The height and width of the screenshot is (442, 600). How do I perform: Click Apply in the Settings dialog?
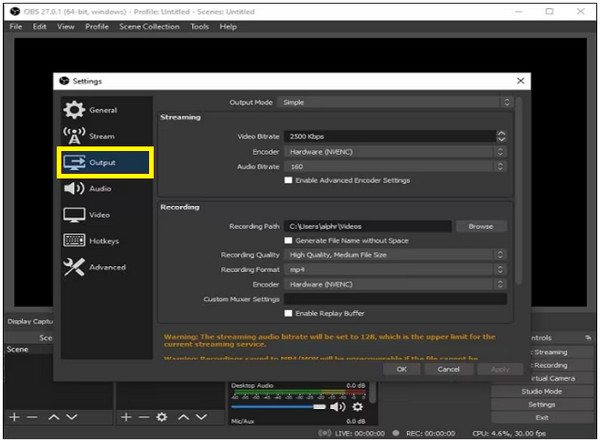click(x=500, y=369)
